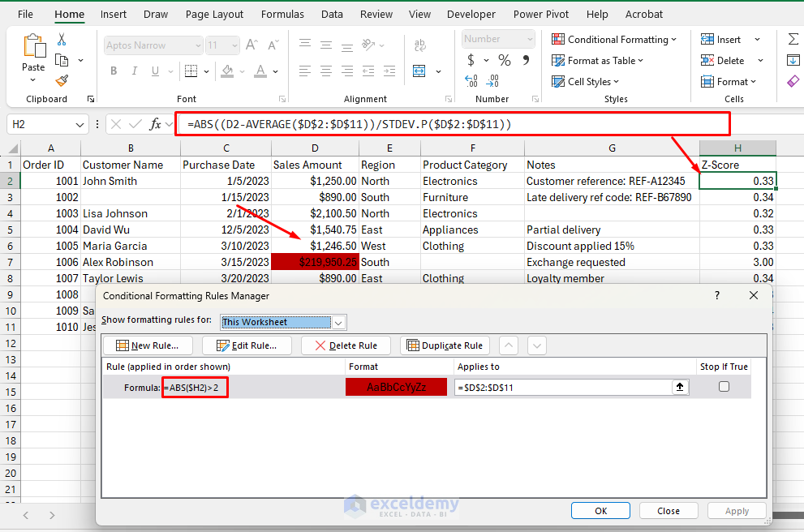Screen dimensions: 804x532
Task: Click the New Rule button
Action: click(x=148, y=345)
